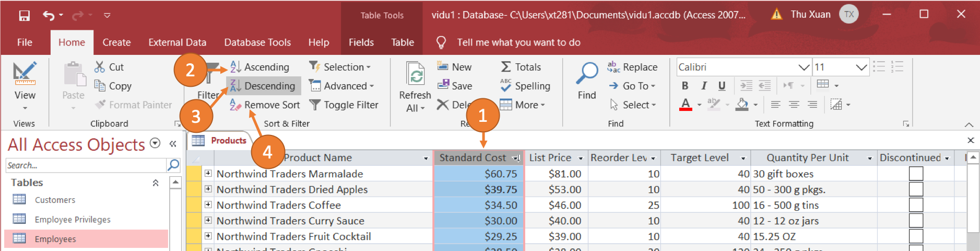Click the Save icon in quick access toolbar

coord(24,16)
